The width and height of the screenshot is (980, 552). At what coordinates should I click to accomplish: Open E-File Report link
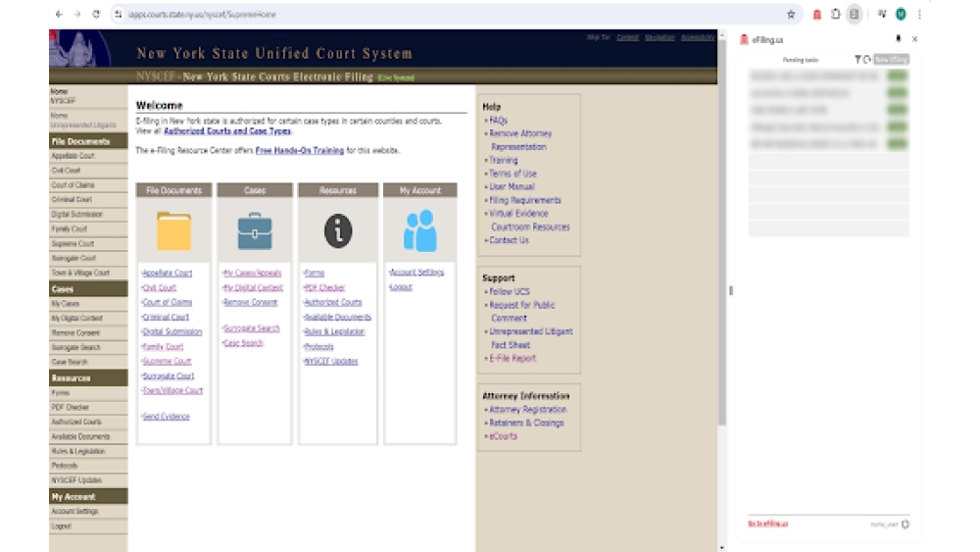point(513,358)
